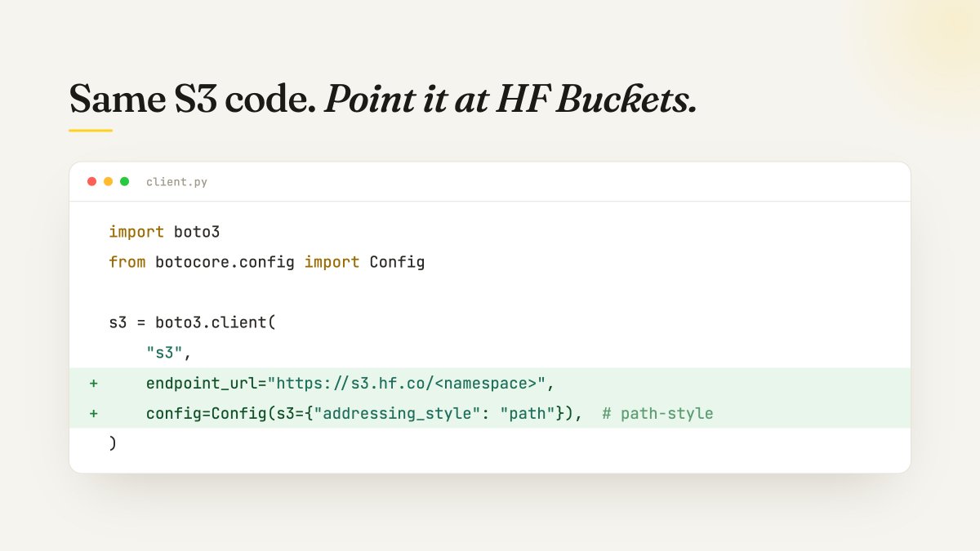
Task: Select the client.py file name label
Action: (x=176, y=182)
